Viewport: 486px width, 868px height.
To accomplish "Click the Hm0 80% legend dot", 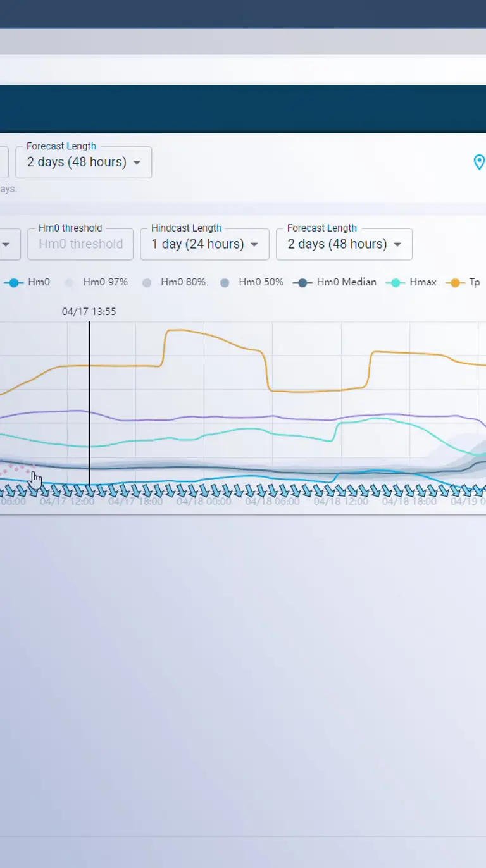I will (x=147, y=283).
